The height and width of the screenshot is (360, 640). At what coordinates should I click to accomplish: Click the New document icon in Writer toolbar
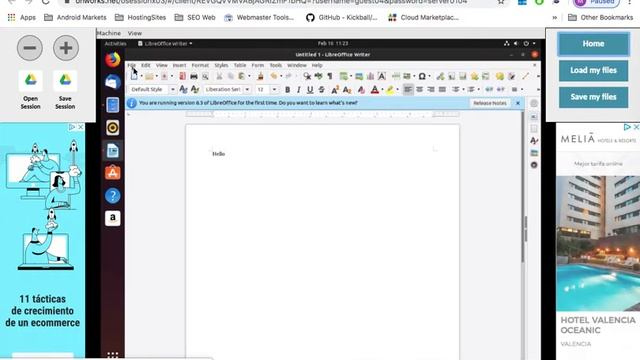click(134, 76)
